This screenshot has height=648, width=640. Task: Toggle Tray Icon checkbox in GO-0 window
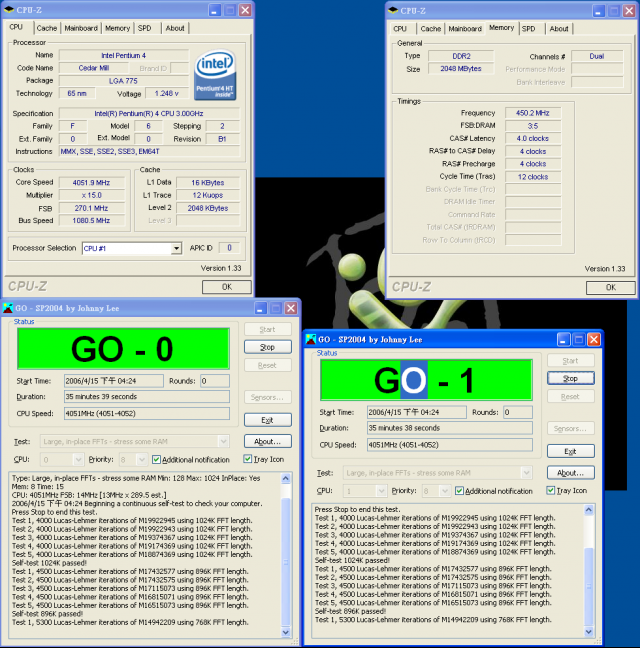247,459
